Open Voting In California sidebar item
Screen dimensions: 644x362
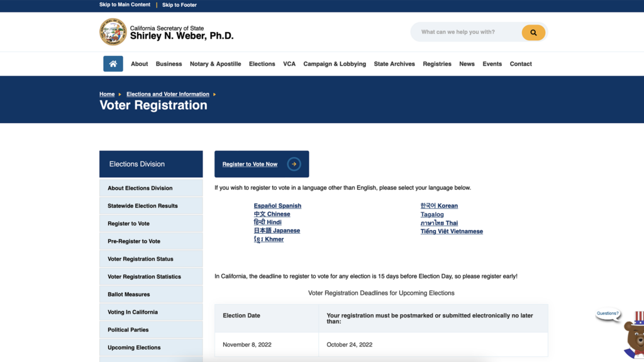tap(151, 312)
